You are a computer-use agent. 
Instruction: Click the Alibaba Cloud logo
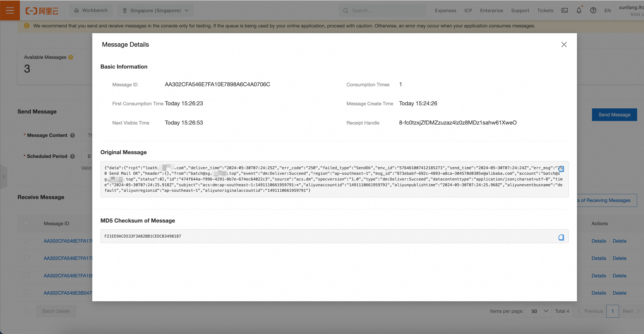tap(42, 11)
